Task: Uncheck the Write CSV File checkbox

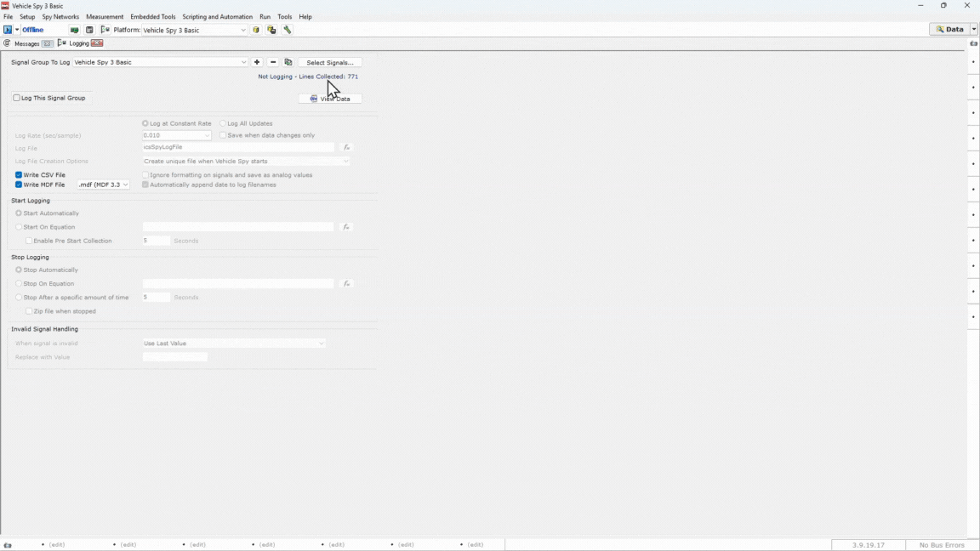Action: (x=19, y=174)
